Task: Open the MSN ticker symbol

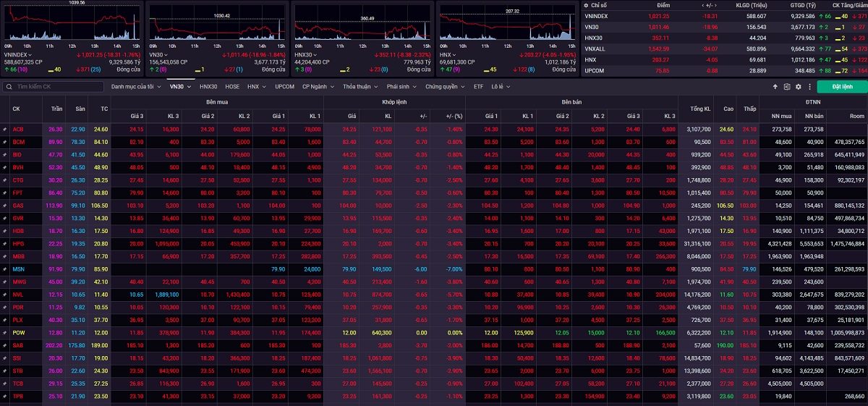Action: pos(18,269)
